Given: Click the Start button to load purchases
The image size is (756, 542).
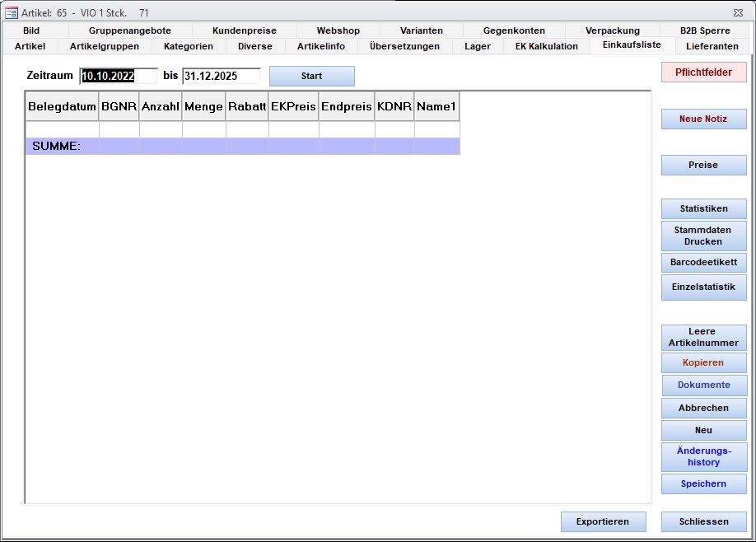Looking at the screenshot, I should (311, 77).
